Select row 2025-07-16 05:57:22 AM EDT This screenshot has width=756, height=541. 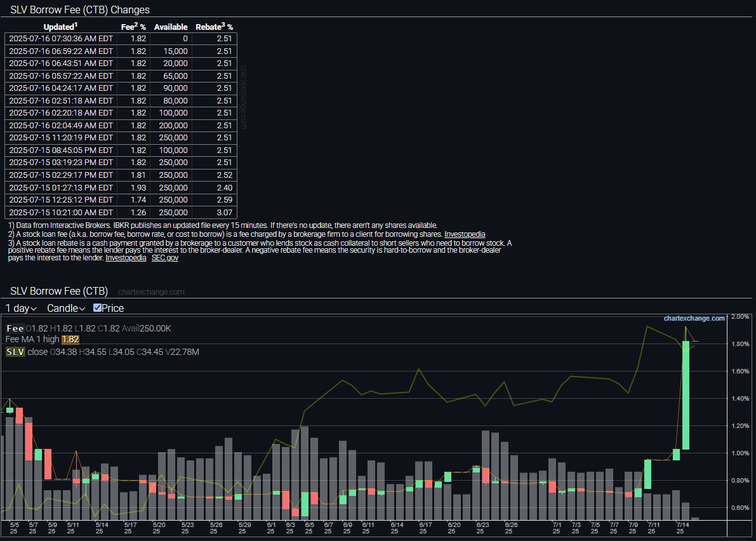pyautogui.click(x=121, y=76)
